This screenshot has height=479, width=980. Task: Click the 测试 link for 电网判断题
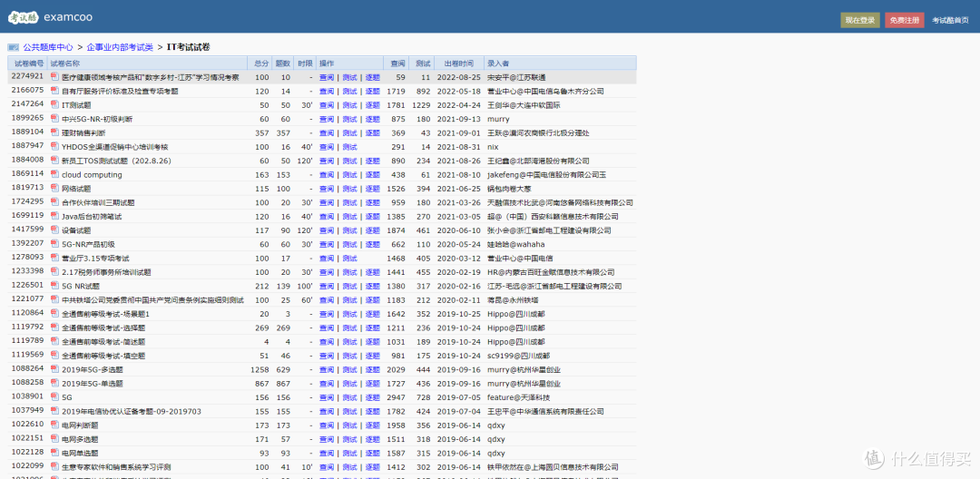click(349, 425)
